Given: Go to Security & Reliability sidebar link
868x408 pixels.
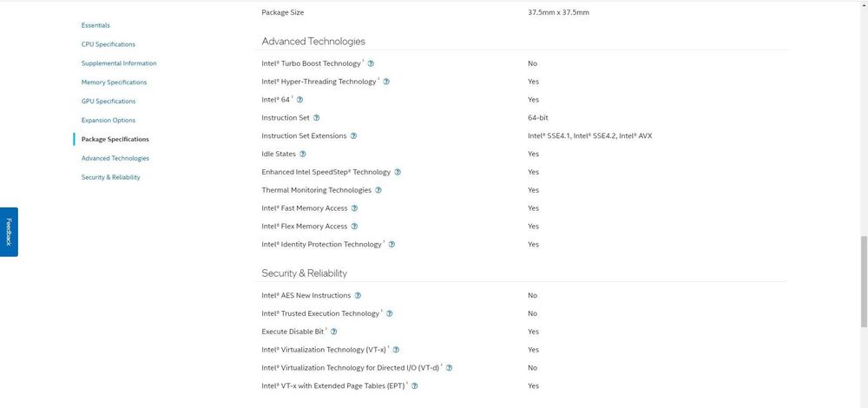Looking at the screenshot, I should point(110,177).
